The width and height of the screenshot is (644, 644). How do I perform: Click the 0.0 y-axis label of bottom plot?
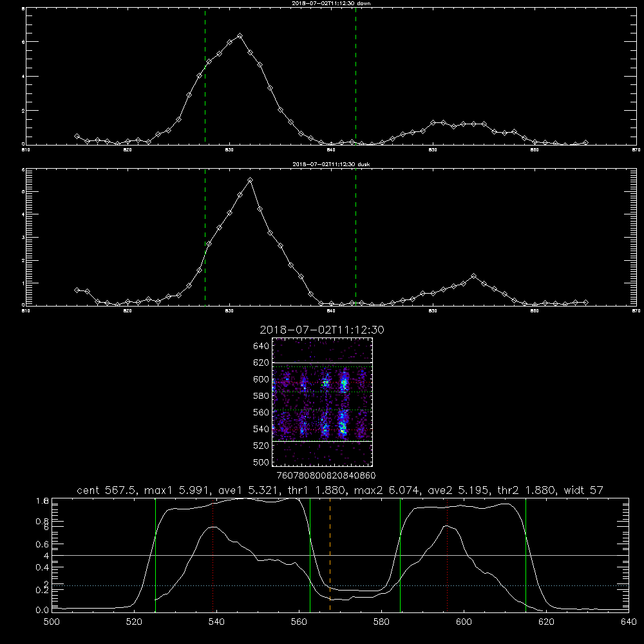(43, 611)
